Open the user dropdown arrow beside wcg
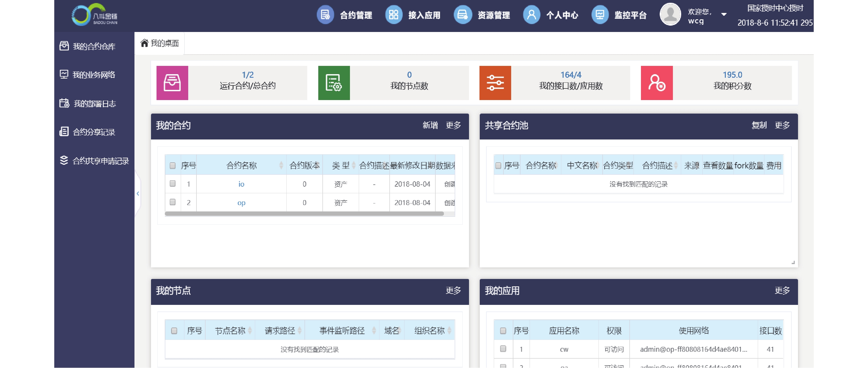 click(x=724, y=15)
